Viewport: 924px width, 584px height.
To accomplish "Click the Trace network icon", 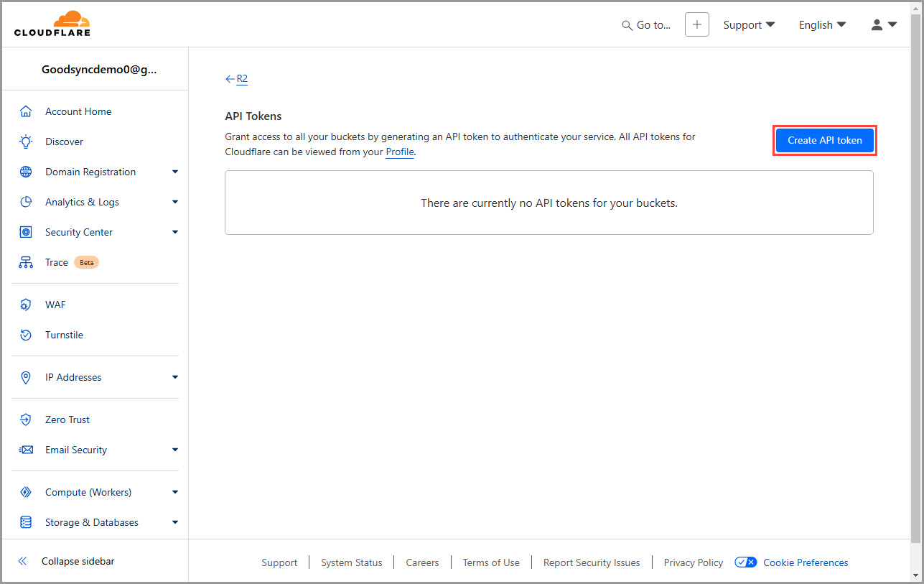I will point(26,262).
